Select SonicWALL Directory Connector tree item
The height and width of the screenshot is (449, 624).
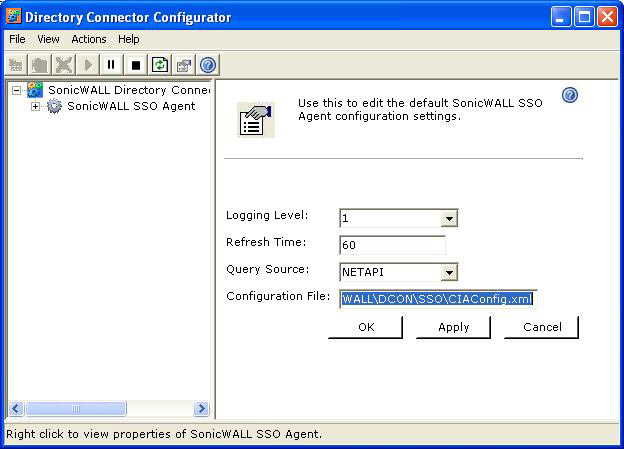tap(129, 90)
